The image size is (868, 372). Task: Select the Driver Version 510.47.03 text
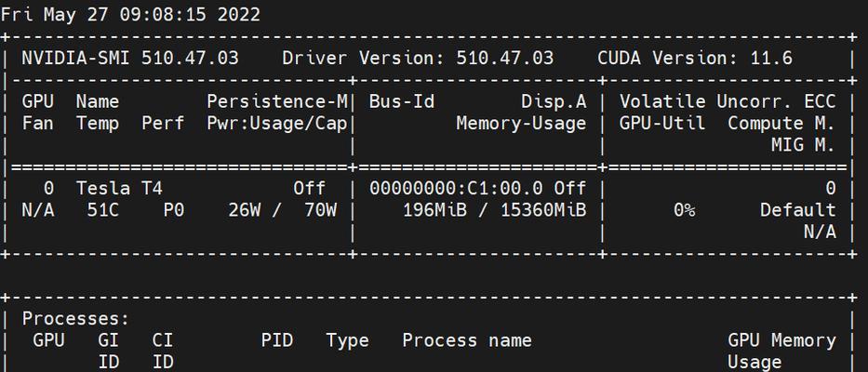point(418,58)
